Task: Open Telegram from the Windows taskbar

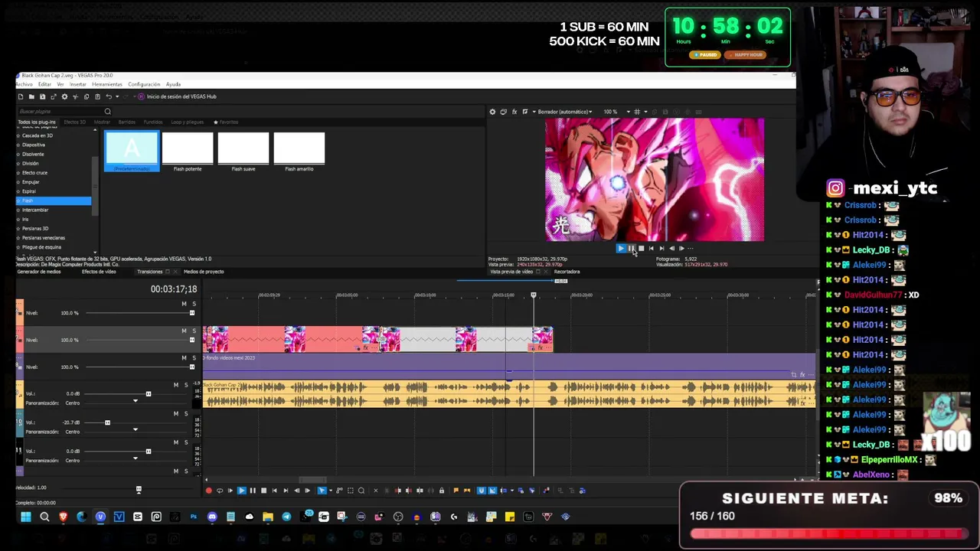Action: coord(286,517)
